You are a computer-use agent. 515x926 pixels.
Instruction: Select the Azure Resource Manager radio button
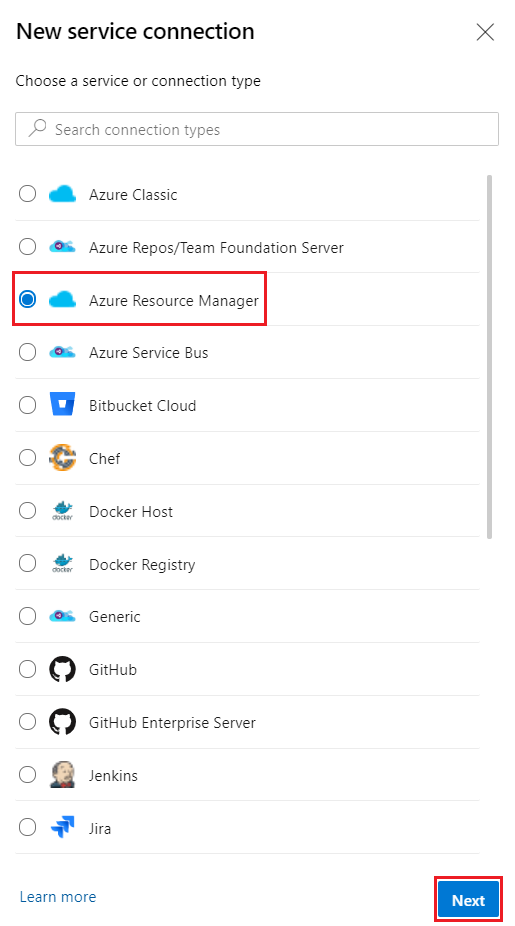pyautogui.click(x=27, y=300)
